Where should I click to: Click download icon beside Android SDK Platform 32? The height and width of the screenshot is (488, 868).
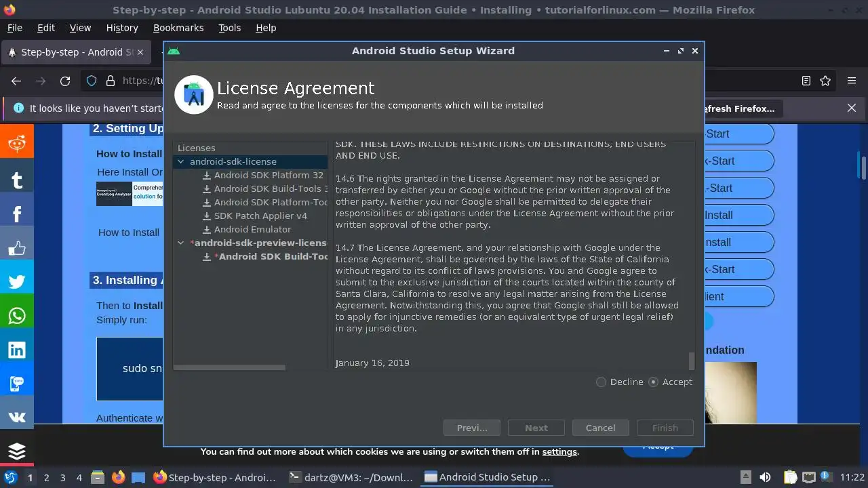207,175
